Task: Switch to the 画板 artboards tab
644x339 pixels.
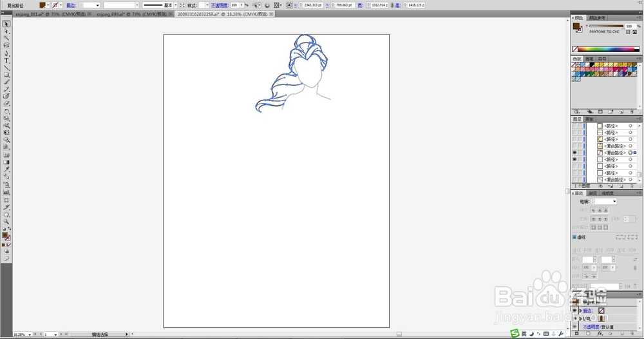Action: (589, 119)
